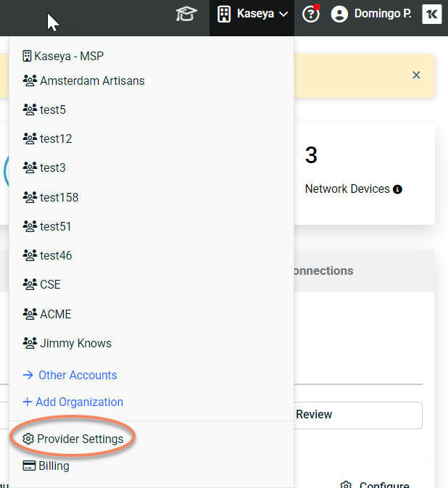
Task: Open the Jimmy Knows organization
Action: tap(67, 343)
